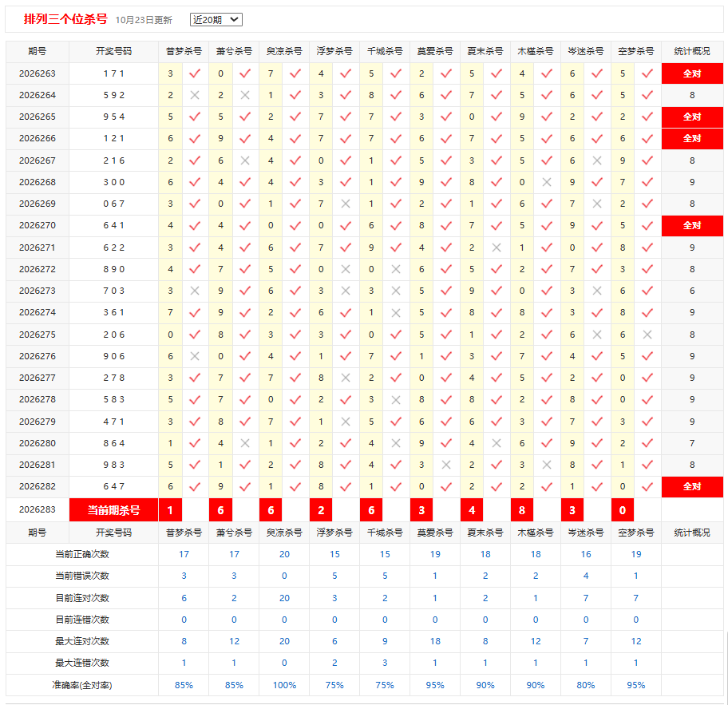Select the X mark for 萧兮杀号 in row 2026280
The width and height of the screenshot is (728, 705).
click(245, 443)
